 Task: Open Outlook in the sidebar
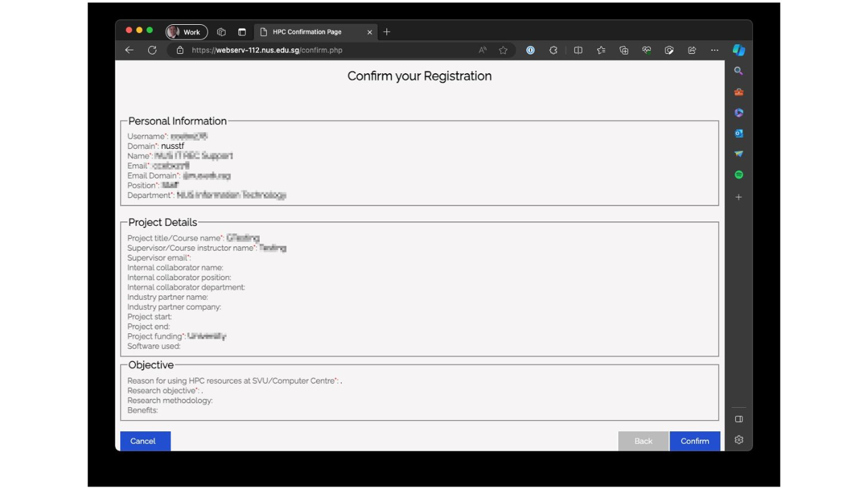(738, 133)
